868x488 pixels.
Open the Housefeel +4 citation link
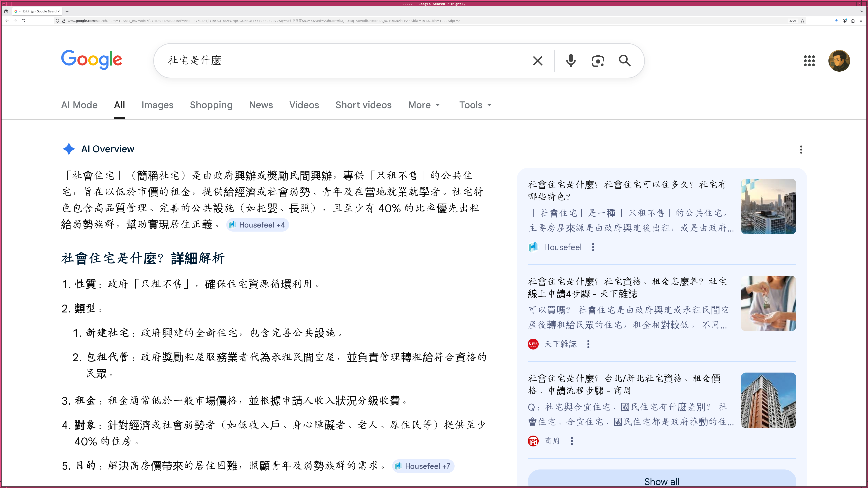[x=257, y=225]
